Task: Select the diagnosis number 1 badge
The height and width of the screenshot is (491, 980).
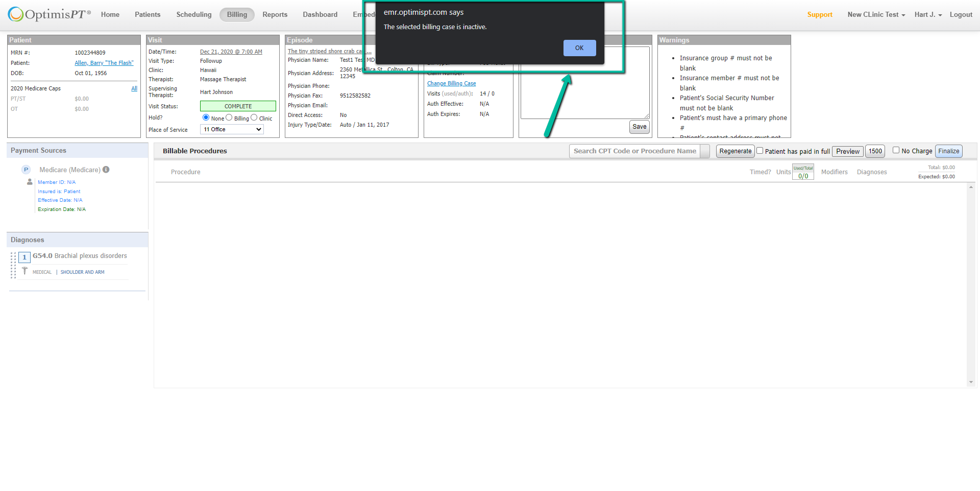Action: coord(24,258)
